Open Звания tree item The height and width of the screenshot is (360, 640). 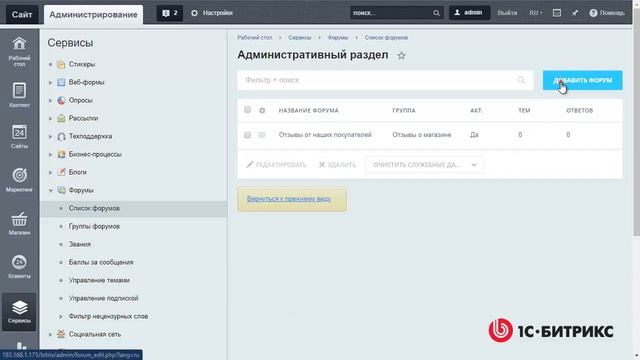coord(80,244)
